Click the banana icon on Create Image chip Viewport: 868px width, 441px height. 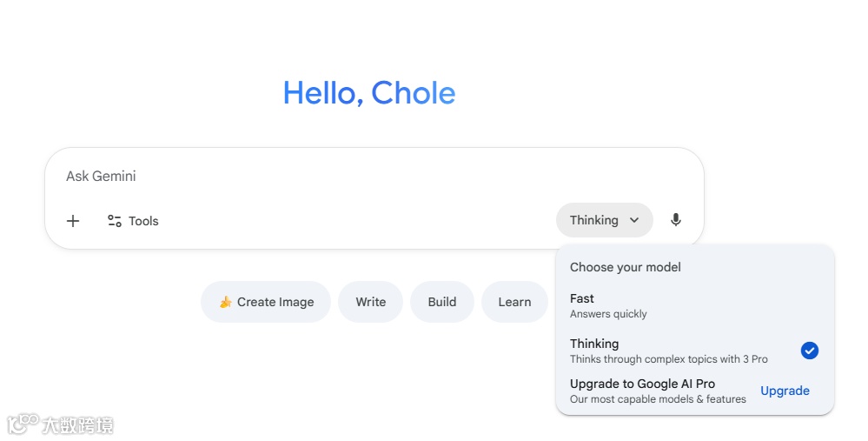point(225,302)
